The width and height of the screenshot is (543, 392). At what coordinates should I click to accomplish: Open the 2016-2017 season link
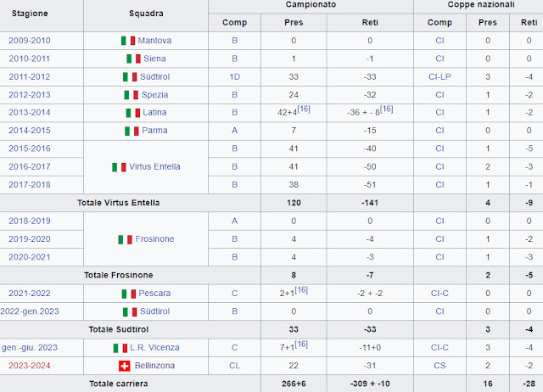click(x=30, y=166)
